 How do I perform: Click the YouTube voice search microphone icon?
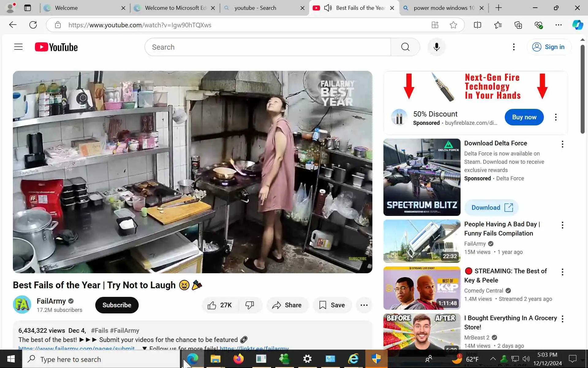pyautogui.click(x=436, y=47)
